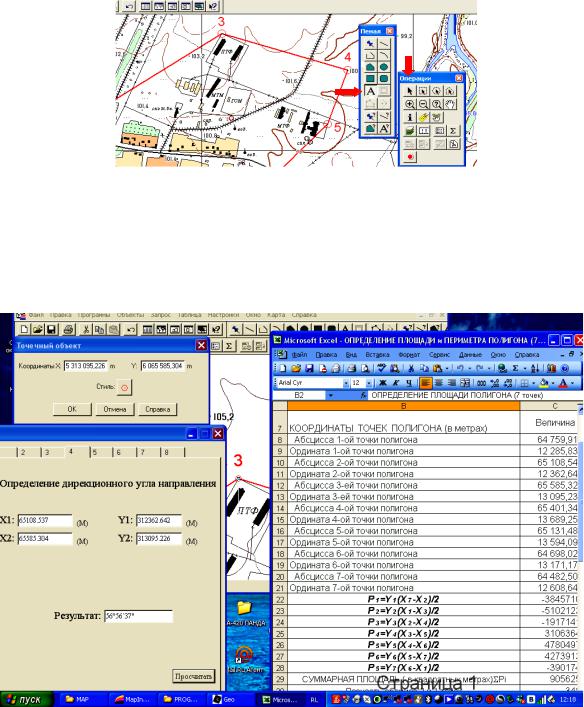Click the Open file icon in Excel toolbar
Viewport: 584px width, 707px height.
[296, 369]
